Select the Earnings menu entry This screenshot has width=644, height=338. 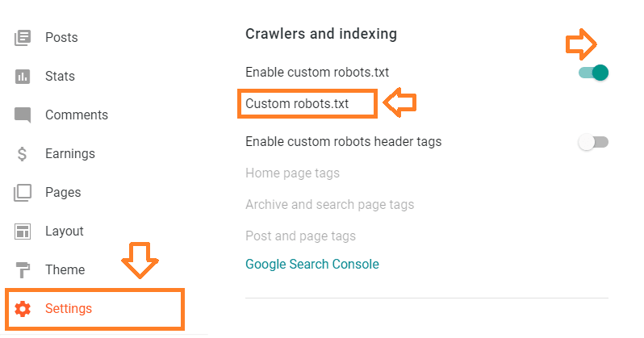(x=70, y=153)
